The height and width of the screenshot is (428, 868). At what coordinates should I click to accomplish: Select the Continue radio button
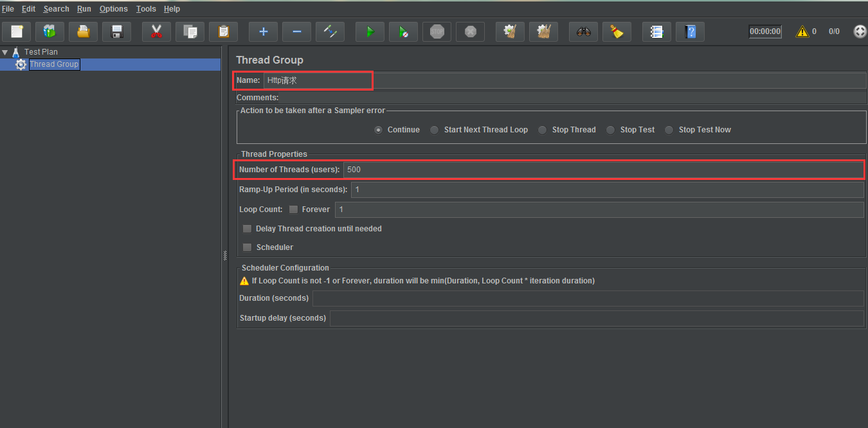click(379, 130)
